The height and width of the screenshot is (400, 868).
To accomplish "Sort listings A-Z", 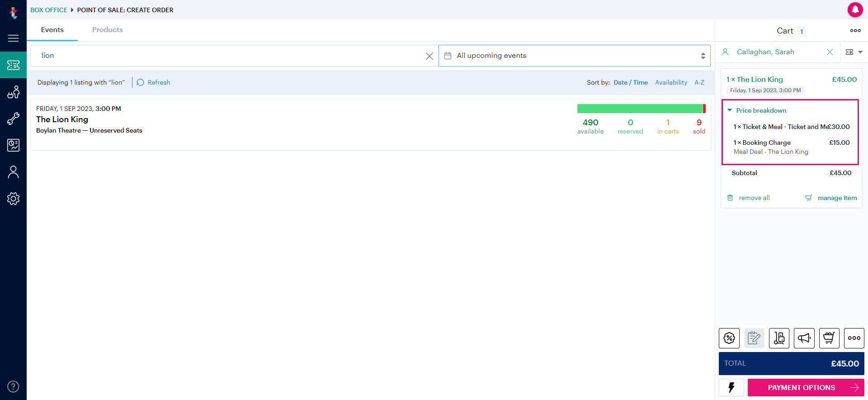I will coord(699,82).
